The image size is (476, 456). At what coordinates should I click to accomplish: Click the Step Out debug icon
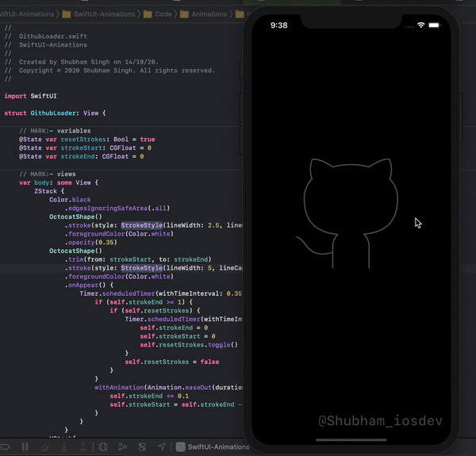(x=83, y=447)
